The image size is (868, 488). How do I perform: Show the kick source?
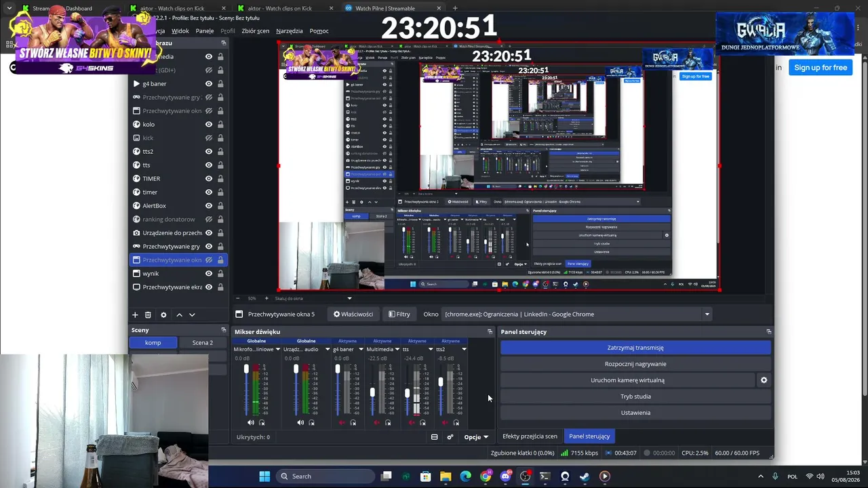click(x=209, y=138)
